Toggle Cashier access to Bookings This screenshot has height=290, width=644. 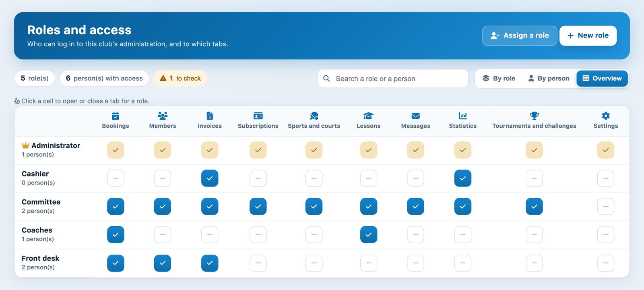tap(116, 178)
